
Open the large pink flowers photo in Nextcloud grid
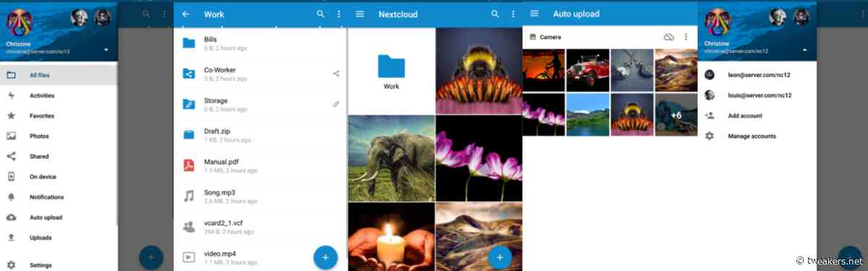479,158
